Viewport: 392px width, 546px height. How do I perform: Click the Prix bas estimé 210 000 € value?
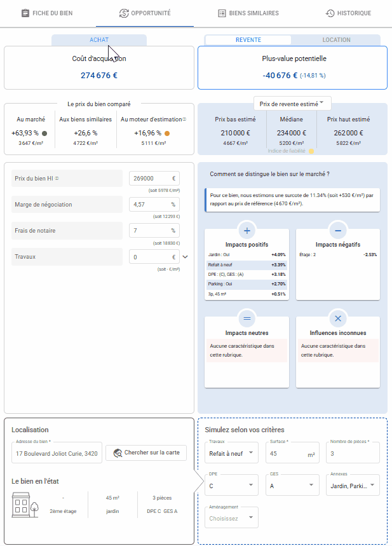pos(235,133)
